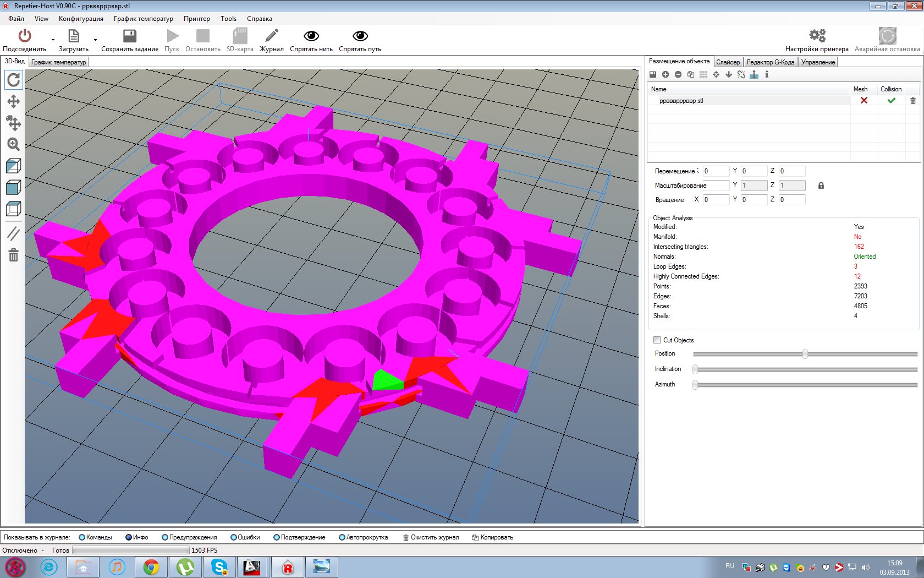Open the Конфигурация menu
Image resolution: width=924 pixels, height=578 pixels.
pyautogui.click(x=81, y=19)
